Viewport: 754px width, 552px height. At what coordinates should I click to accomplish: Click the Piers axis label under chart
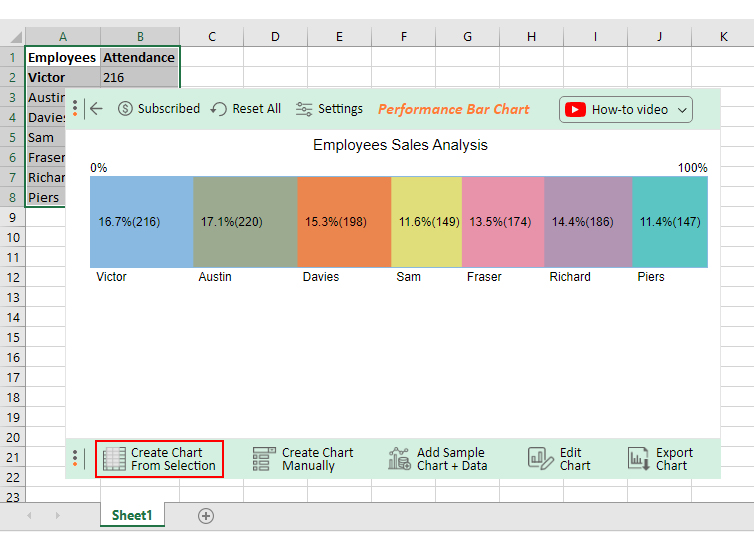651,277
